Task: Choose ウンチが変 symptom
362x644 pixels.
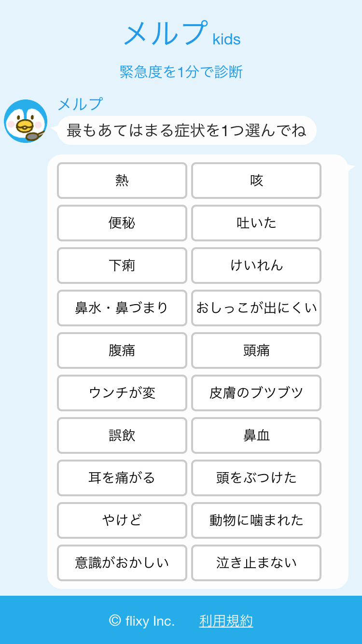Action: point(122,393)
